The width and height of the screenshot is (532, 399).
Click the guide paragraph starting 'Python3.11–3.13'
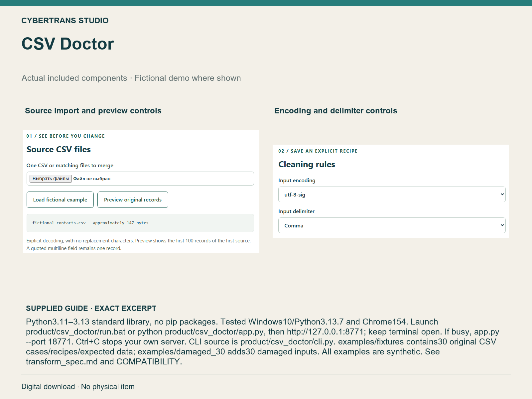tap(263, 341)
